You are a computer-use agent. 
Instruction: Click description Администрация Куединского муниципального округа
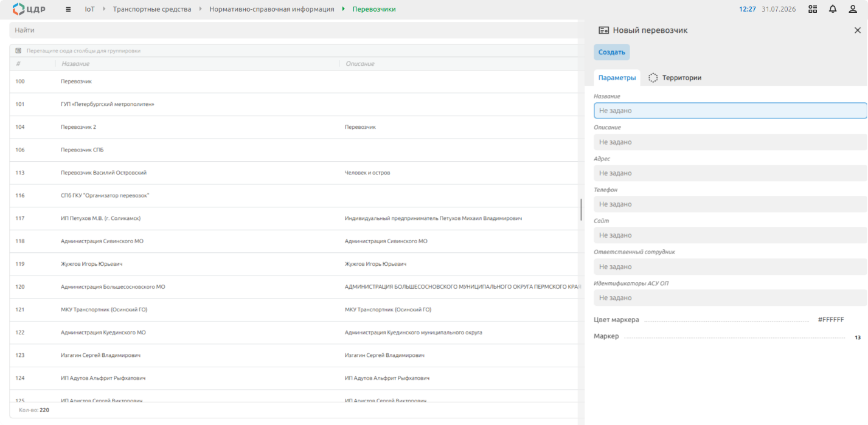click(x=414, y=333)
